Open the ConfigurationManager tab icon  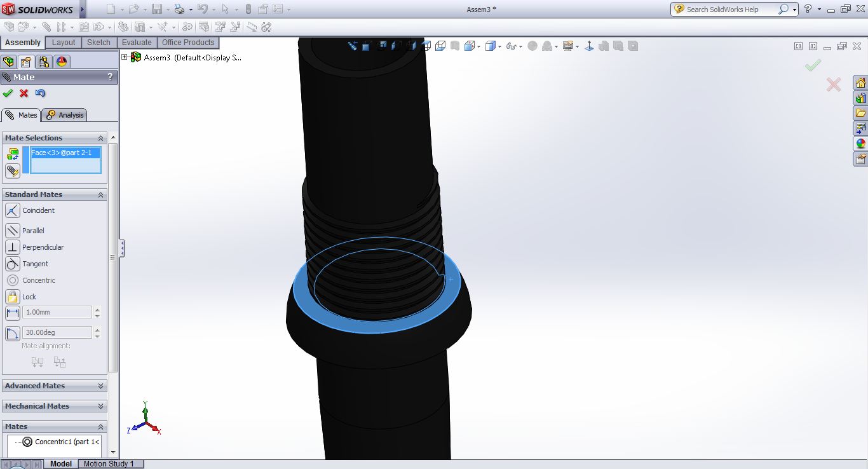pos(44,62)
